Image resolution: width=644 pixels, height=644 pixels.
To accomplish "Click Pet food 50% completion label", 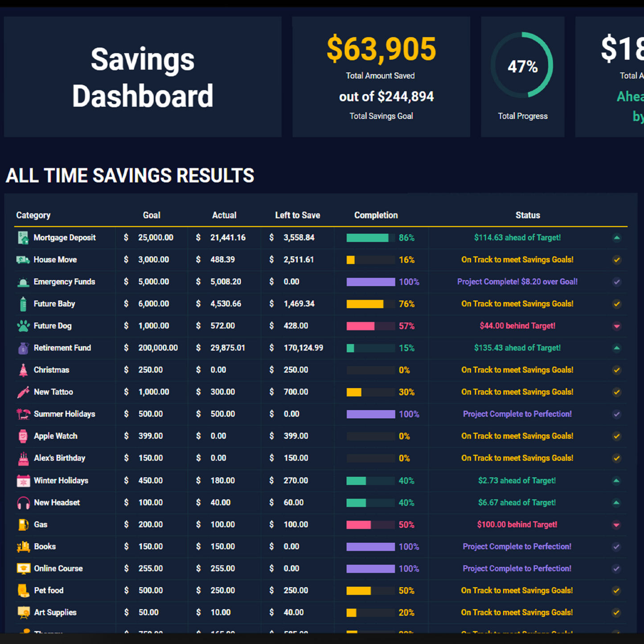I will click(406, 591).
